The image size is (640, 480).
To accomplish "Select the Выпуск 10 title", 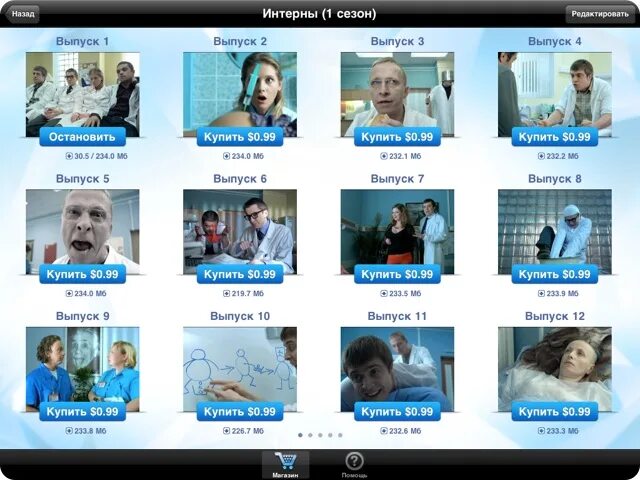I will (x=240, y=316).
